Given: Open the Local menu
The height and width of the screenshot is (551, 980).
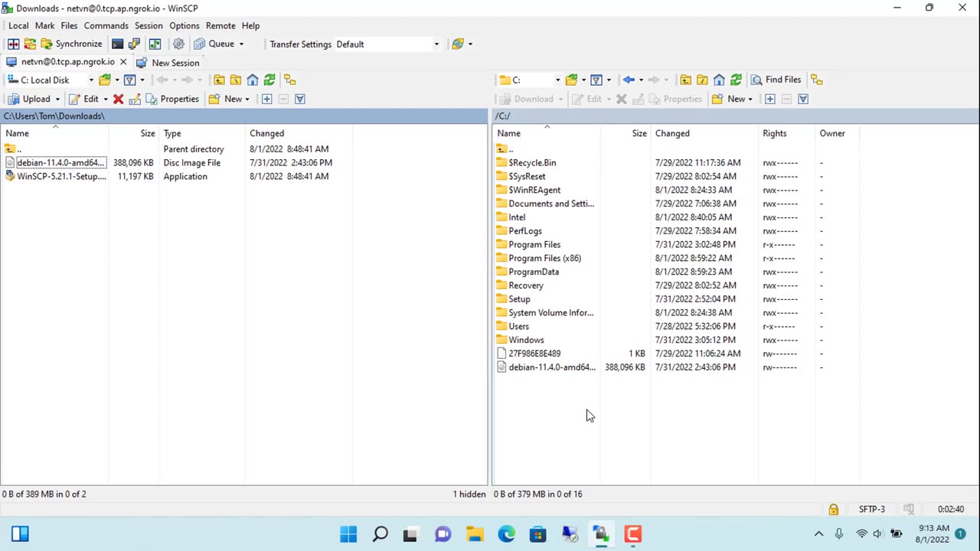Looking at the screenshot, I should click(x=18, y=25).
